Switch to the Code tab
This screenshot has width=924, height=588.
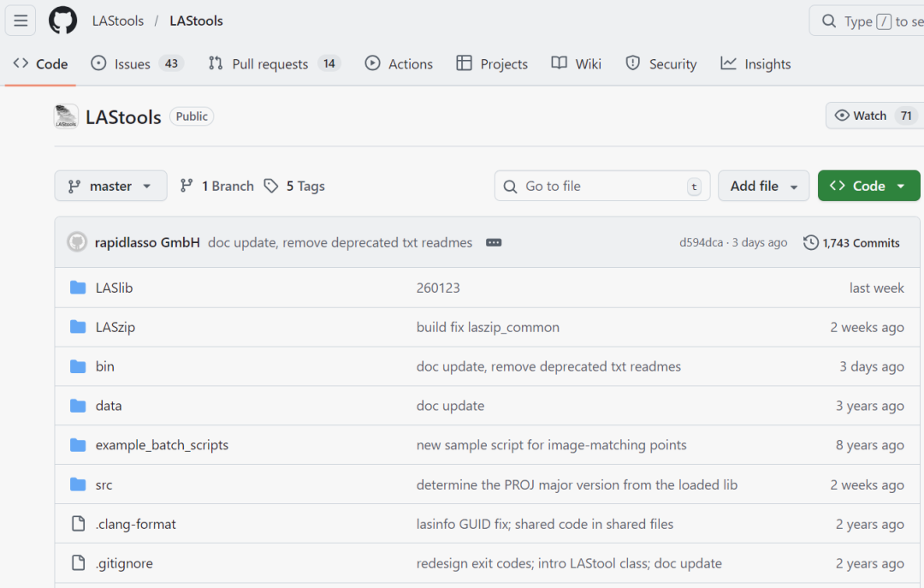(40, 63)
